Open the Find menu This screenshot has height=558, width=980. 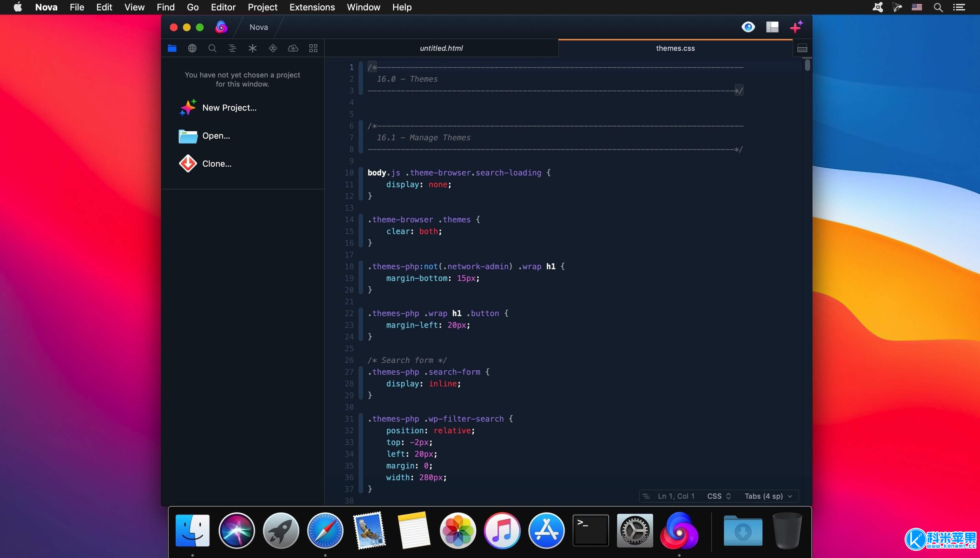pyautogui.click(x=165, y=7)
